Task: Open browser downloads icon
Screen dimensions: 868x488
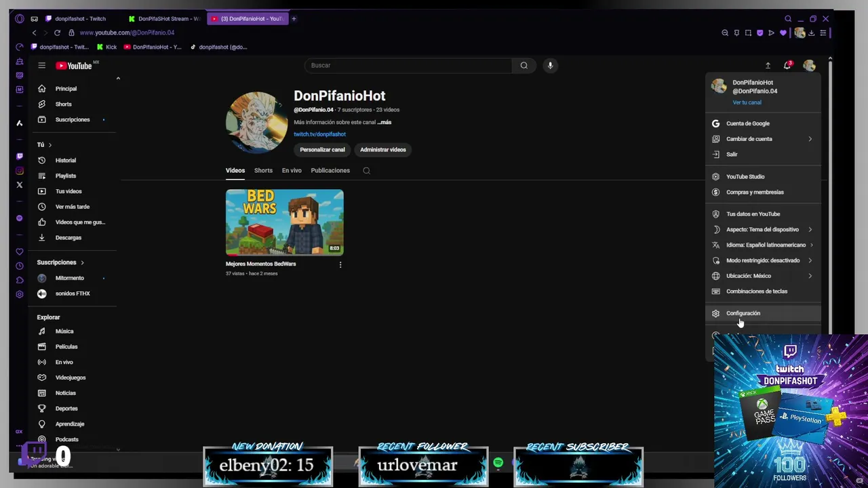Action: 812,33
